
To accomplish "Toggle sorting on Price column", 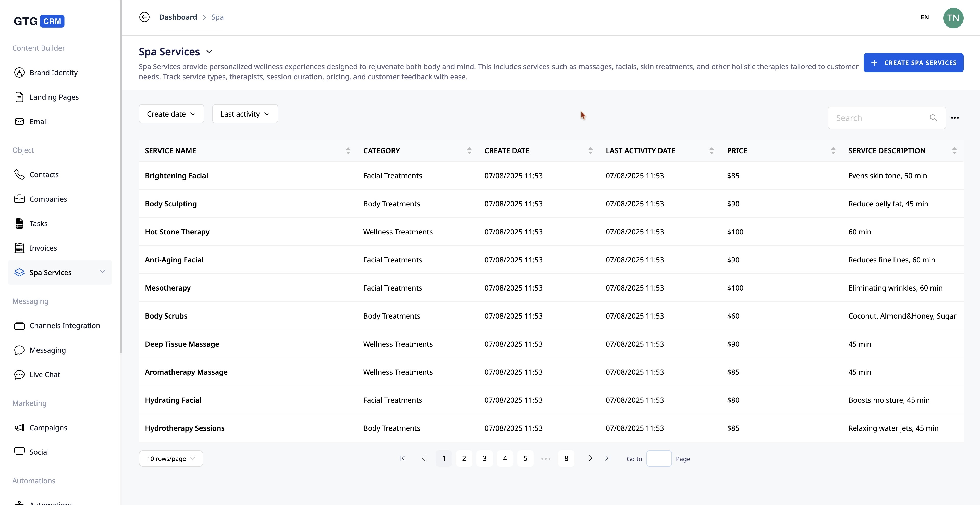I will pyautogui.click(x=833, y=150).
